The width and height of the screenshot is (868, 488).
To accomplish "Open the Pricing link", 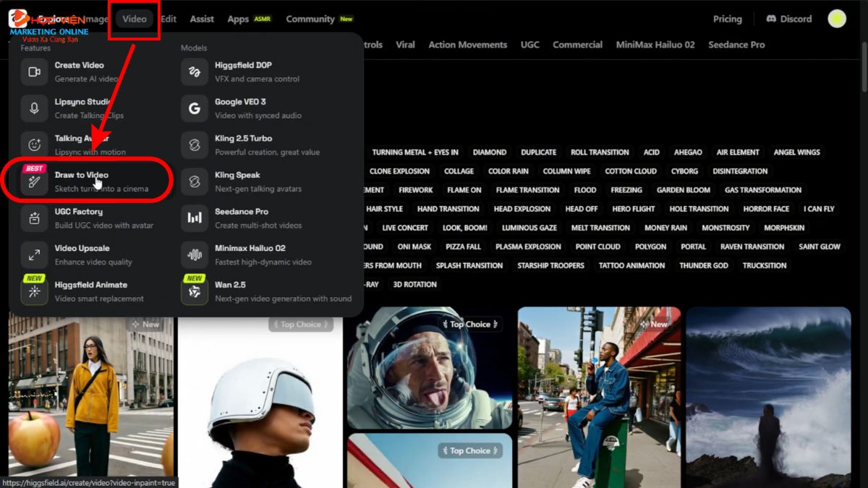I will pos(727,19).
